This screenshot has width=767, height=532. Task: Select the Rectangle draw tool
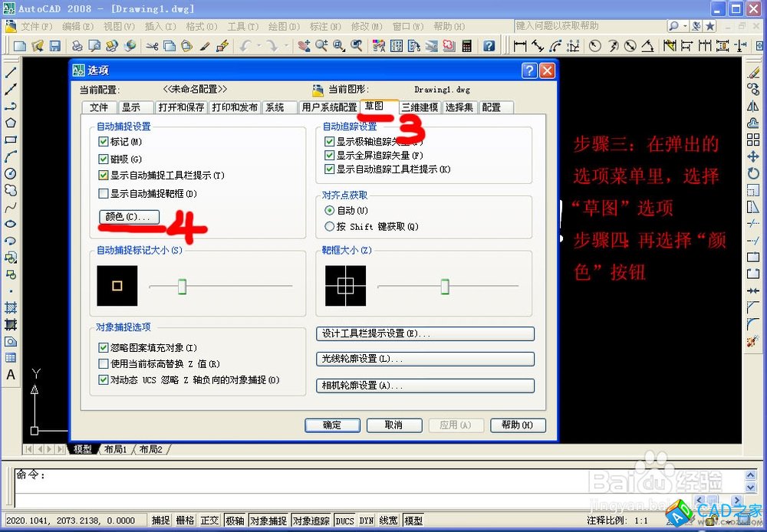[x=10, y=140]
